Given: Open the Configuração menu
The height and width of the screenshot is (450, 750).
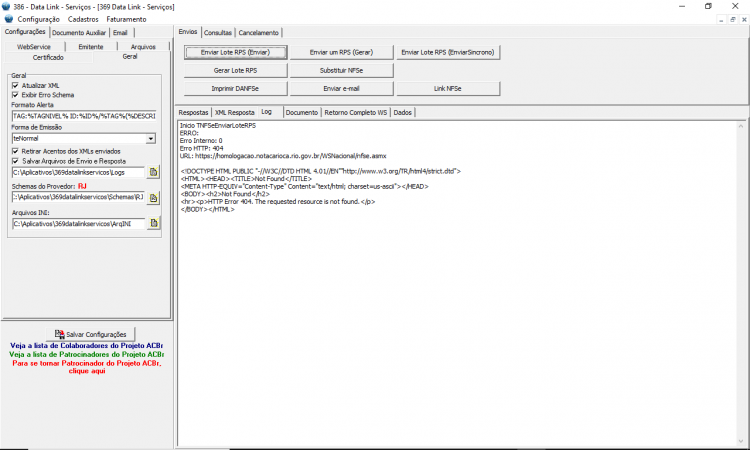Looking at the screenshot, I should coord(39,19).
